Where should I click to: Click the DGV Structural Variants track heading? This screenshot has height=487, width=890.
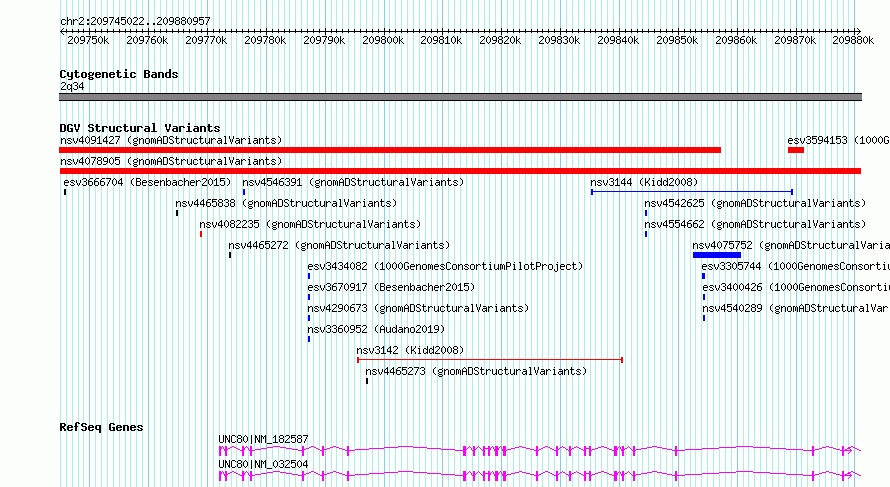pos(140,128)
